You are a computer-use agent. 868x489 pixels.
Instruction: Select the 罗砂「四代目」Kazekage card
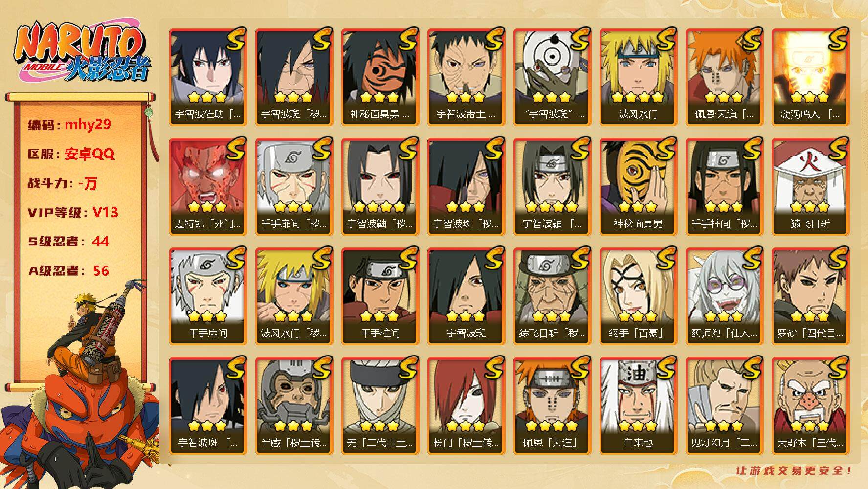click(810, 296)
